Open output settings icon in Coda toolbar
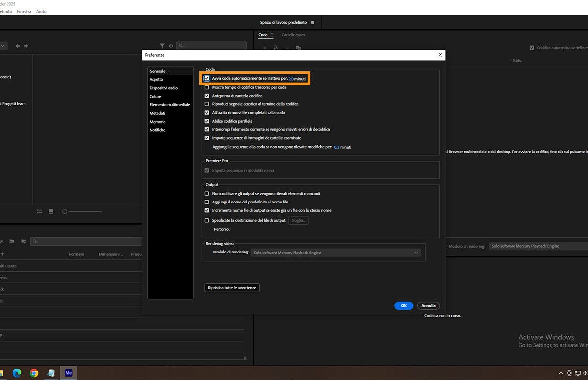Viewport: 588px width, 380px height. [276, 48]
